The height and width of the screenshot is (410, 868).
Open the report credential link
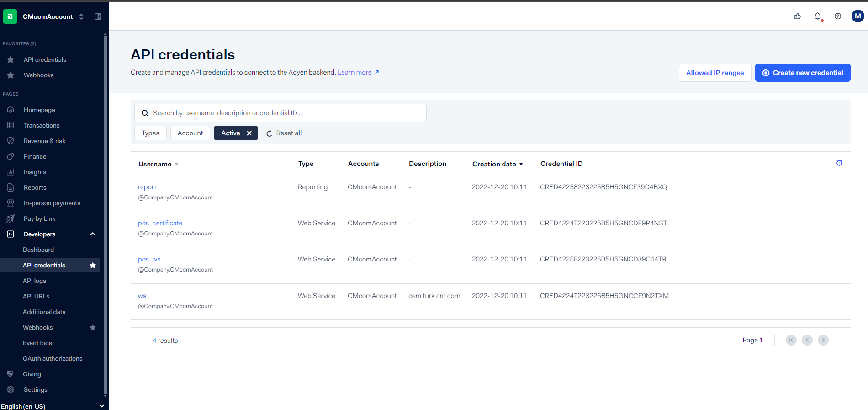pos(147,187)
